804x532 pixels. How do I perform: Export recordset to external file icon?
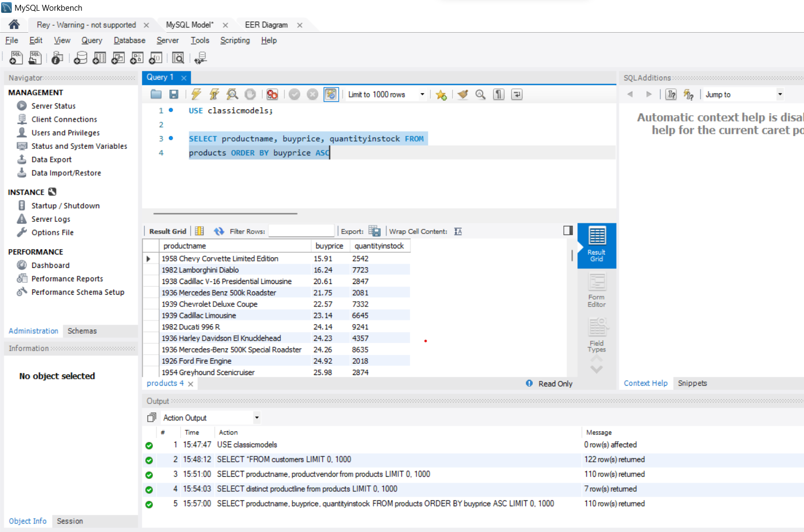click(375, 231)
